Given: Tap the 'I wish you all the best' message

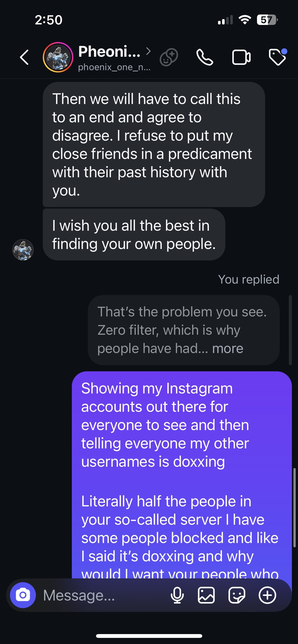Looking at the screenshot, I should coord(134,235).
